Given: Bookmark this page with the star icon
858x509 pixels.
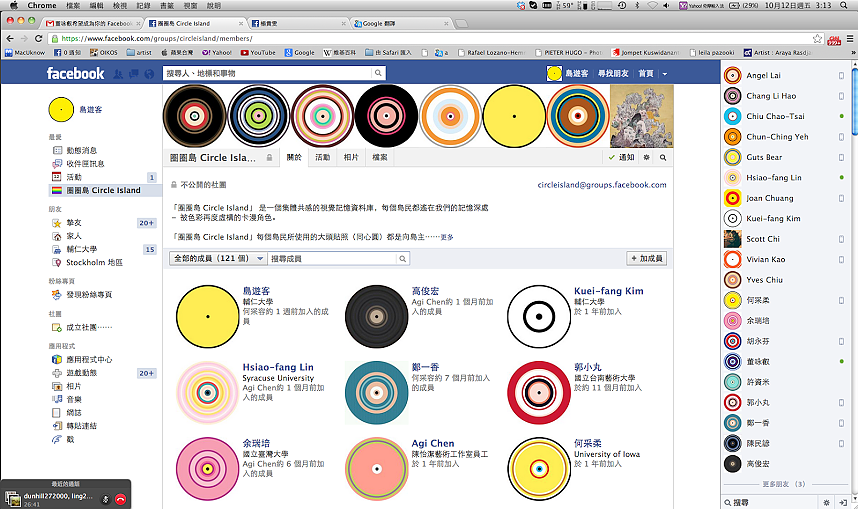Looking at the screenshot, I should pyautogui.click(x=817, y=38).
